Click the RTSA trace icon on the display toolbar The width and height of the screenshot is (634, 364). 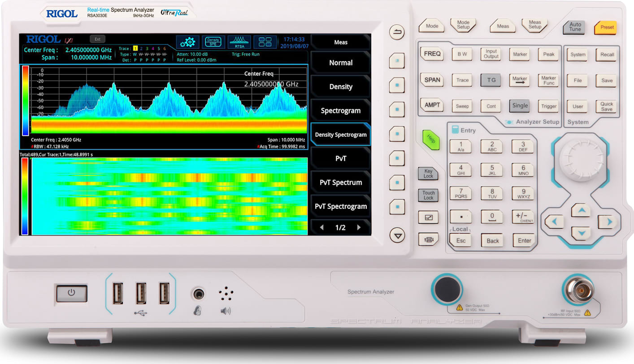click(x=239, y=41)
